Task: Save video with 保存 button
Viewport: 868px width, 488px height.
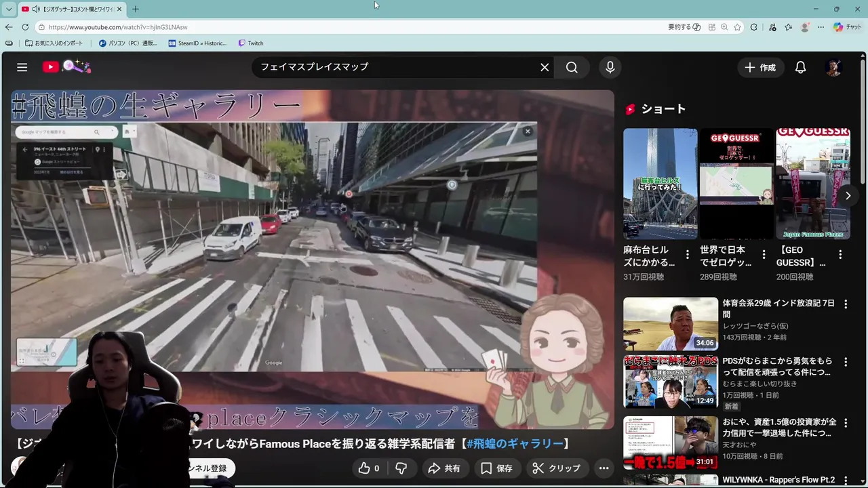Action: click(496, 468)
